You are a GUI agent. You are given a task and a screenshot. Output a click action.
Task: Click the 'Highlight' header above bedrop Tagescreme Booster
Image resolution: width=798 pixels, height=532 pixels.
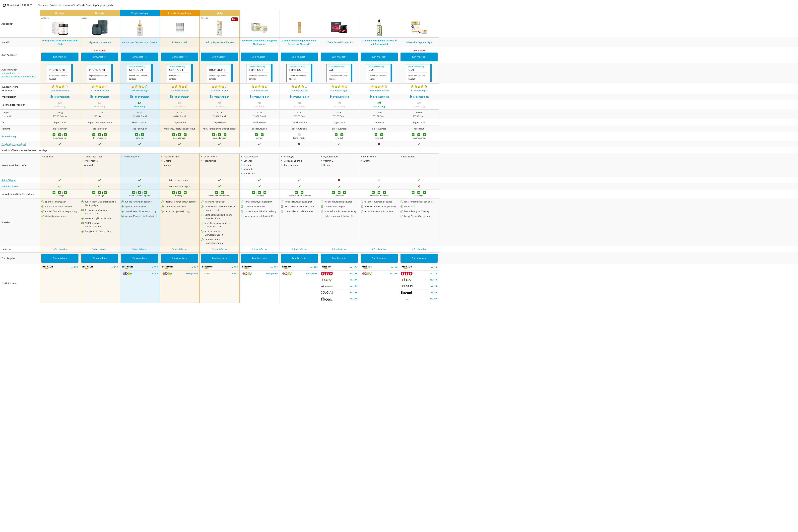click(x=219, y=13)
